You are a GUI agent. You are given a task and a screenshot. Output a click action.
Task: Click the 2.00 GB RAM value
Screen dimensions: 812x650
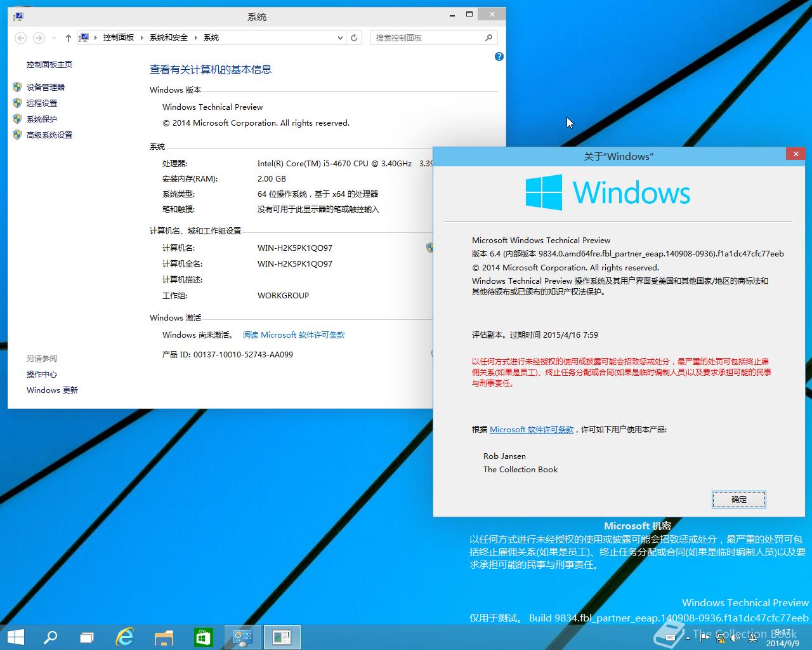[x=272, y=179]
